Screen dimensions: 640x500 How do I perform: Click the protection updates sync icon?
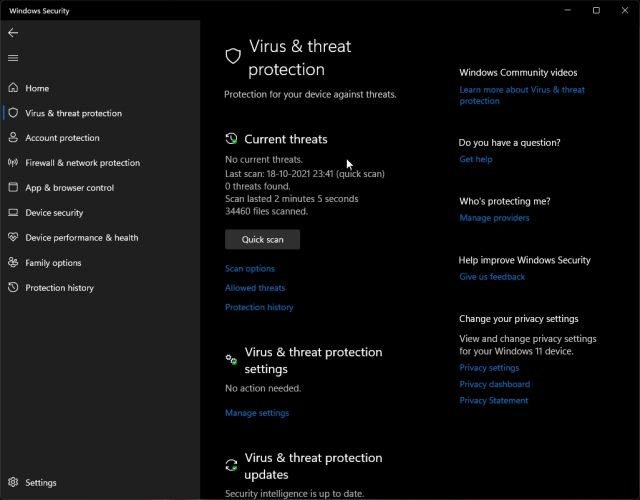point(231,465)
